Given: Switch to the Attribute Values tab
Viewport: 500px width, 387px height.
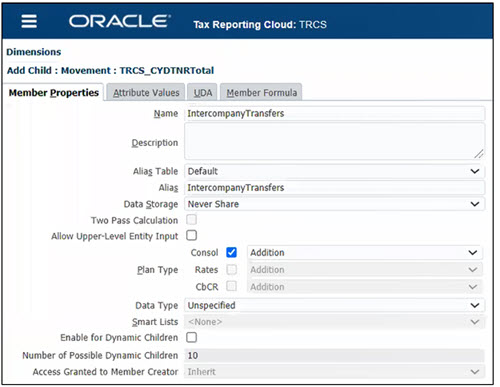Looking at the screenshot, I should coord(146,93).
